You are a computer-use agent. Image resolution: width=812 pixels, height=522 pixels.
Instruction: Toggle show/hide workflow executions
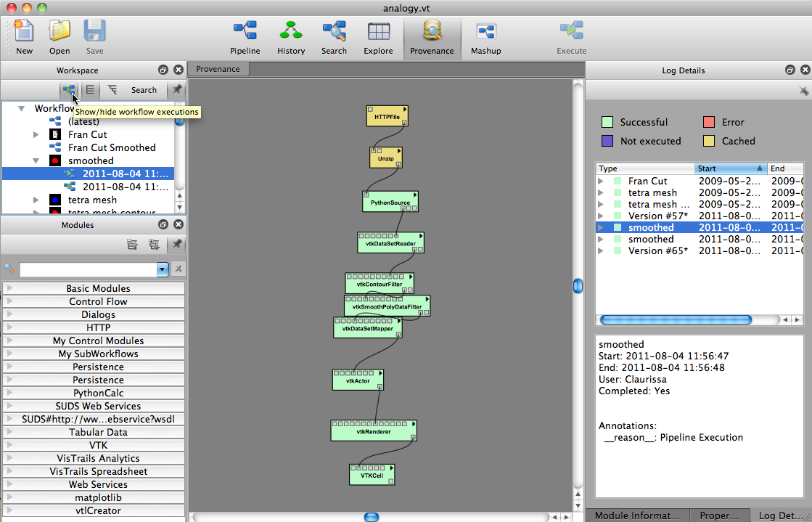(69, 90)
